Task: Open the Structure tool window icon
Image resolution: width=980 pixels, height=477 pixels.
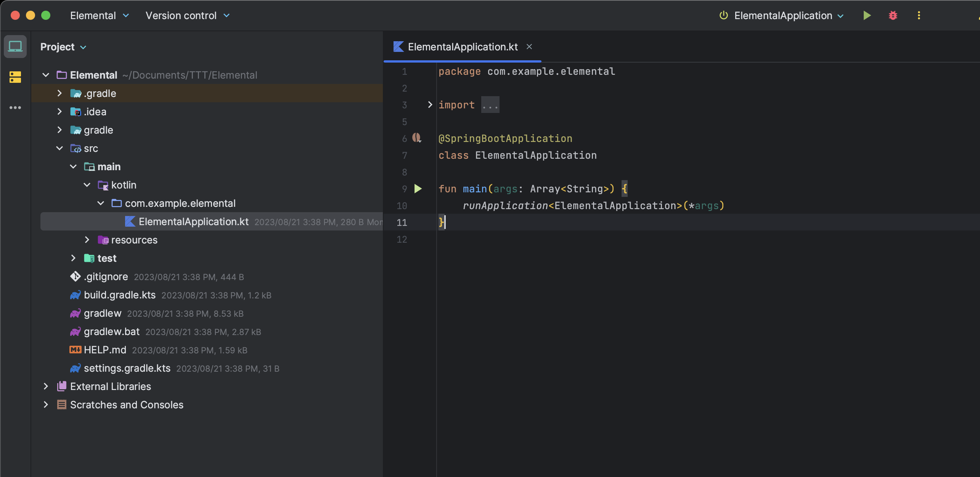Action: coord(15,77)
